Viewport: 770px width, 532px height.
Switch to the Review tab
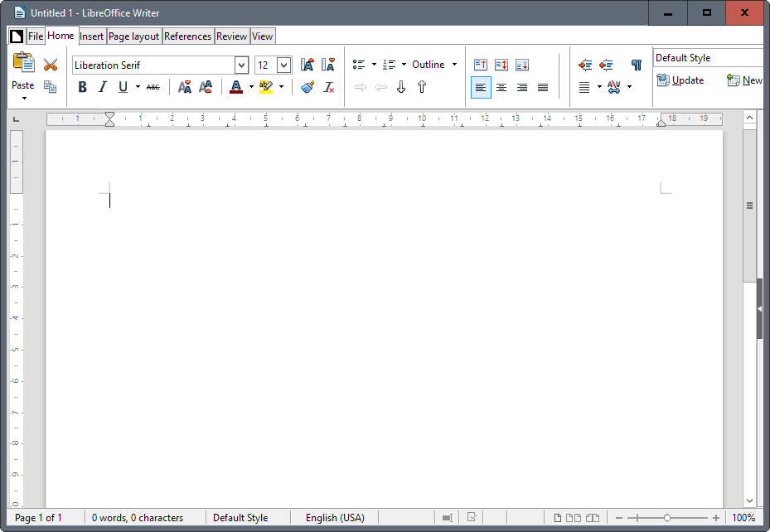coord(231,36)
